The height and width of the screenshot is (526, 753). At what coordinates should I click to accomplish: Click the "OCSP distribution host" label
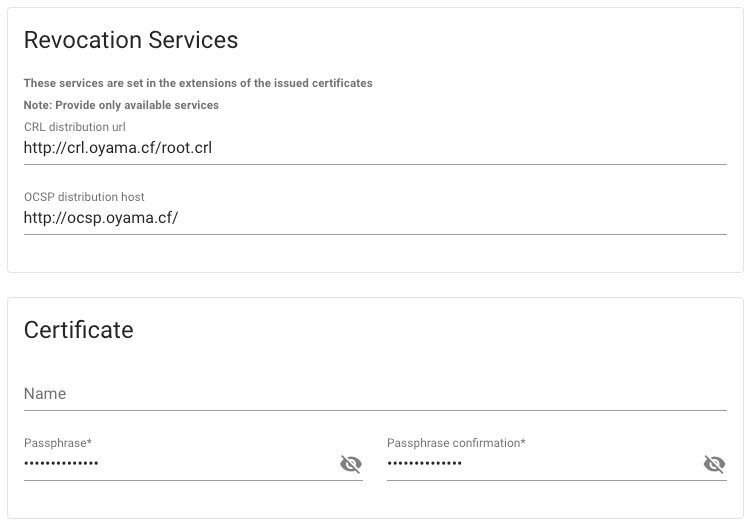pyautogui.click(x=84, y=197)
